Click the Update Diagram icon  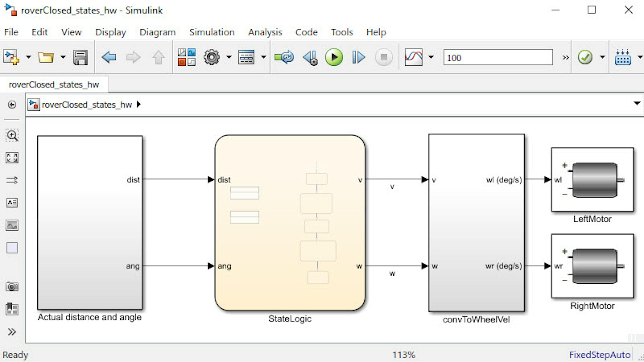pos(284,57)
